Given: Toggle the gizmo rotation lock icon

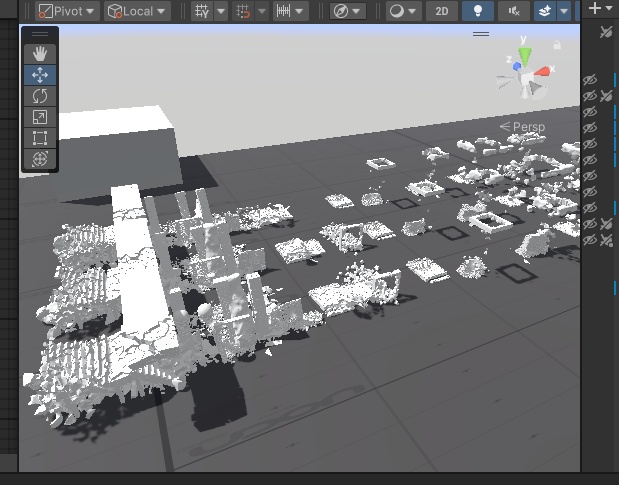Looking at the screenshot, I should click(x=557, y=45).
